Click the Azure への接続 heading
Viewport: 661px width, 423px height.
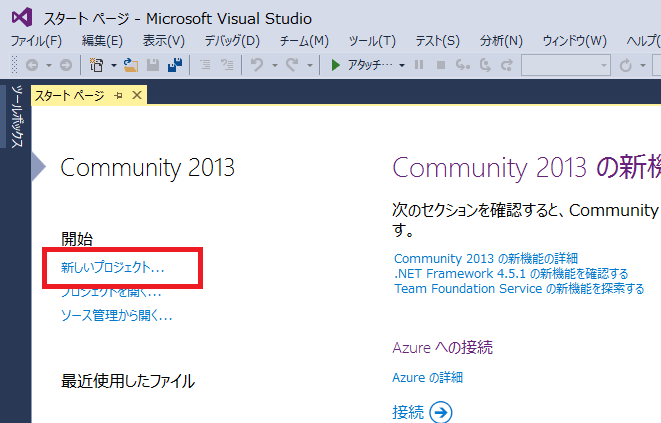tap(442, 348)
